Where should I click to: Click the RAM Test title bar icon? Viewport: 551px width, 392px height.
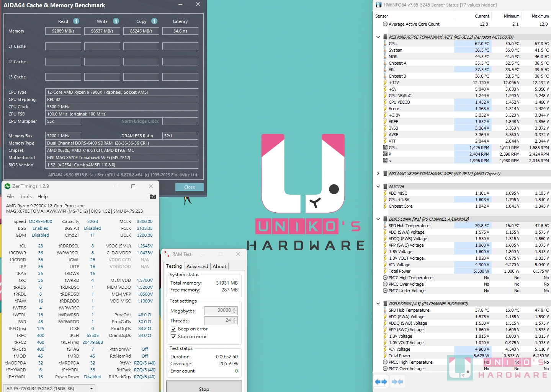[x=167, y=254]
